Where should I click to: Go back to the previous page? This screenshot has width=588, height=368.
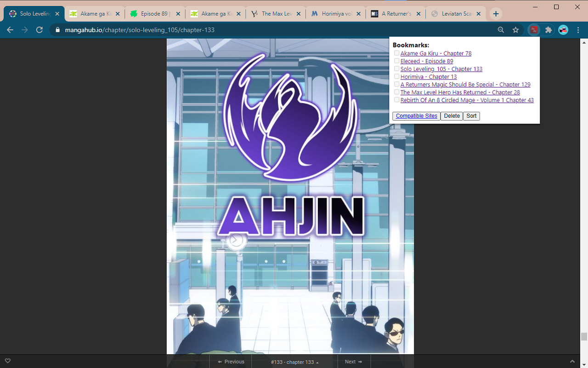tap(10, 30)
